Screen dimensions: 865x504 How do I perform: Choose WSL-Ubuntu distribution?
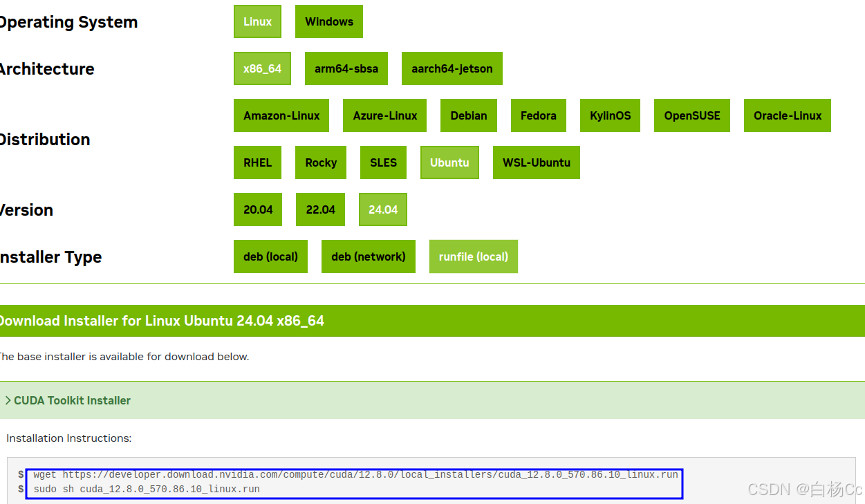pos(537,162)
